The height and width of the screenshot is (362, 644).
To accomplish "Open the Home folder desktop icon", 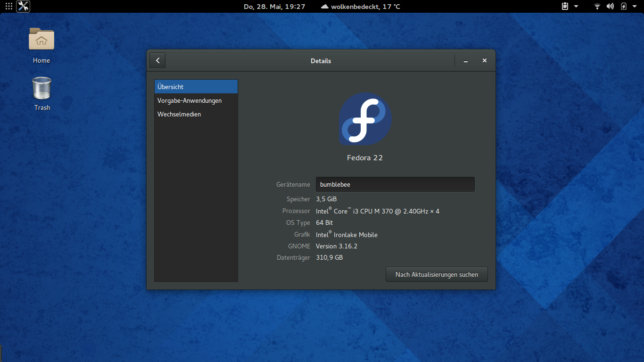I will coord(41,45).
